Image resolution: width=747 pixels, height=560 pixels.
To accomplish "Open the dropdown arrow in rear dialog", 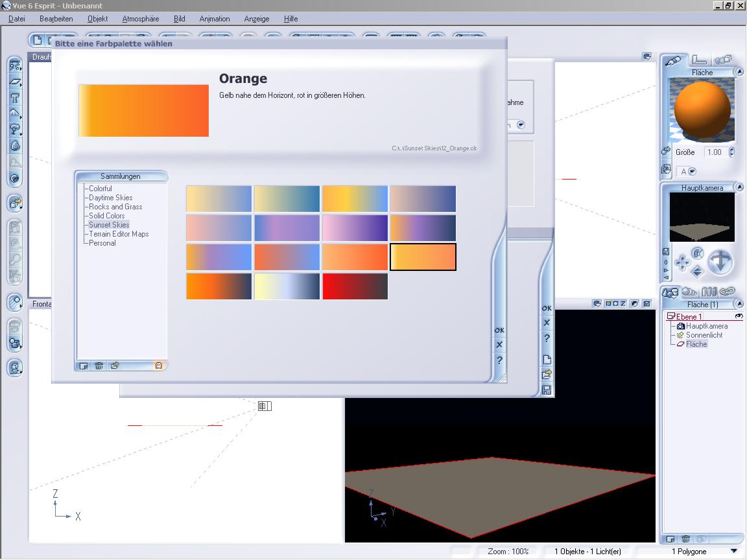I will (x=521, y=124).
